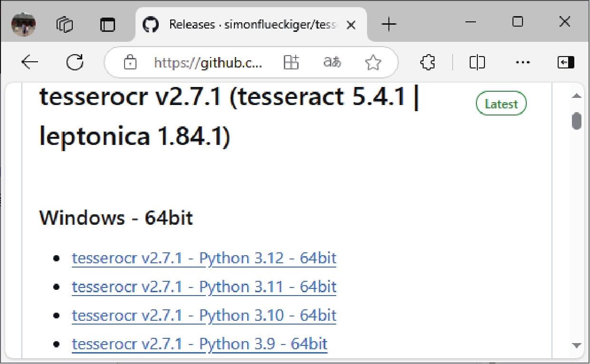590x364 pixels.
Task: Open tesserocr v2.7.1 Python 3.9 64bit link
Action: [200, 344]
